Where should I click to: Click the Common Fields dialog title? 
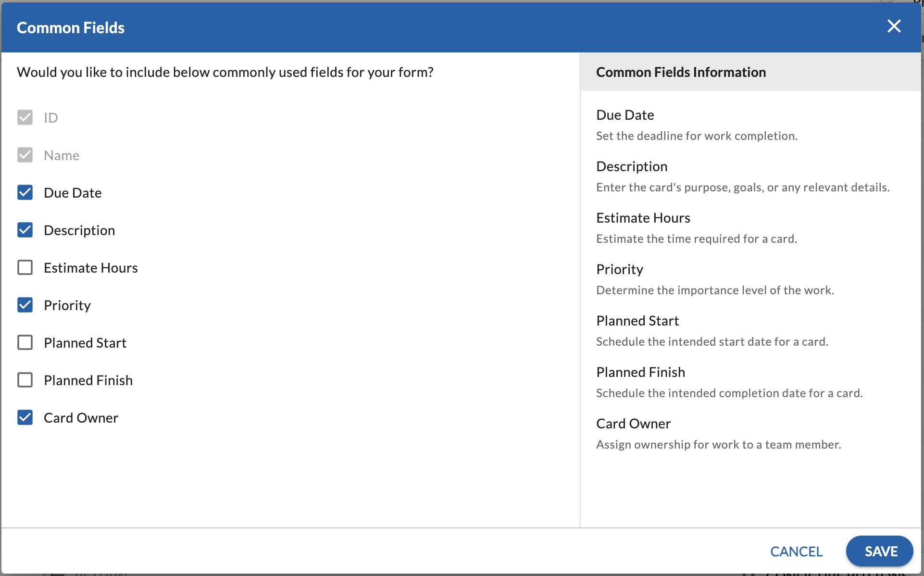point(70,27)
